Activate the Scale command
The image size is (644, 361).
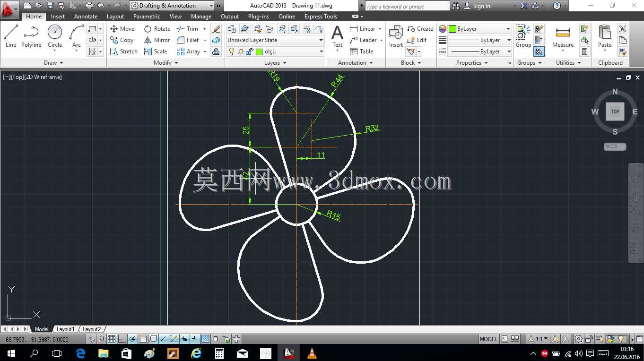(156, 52)
